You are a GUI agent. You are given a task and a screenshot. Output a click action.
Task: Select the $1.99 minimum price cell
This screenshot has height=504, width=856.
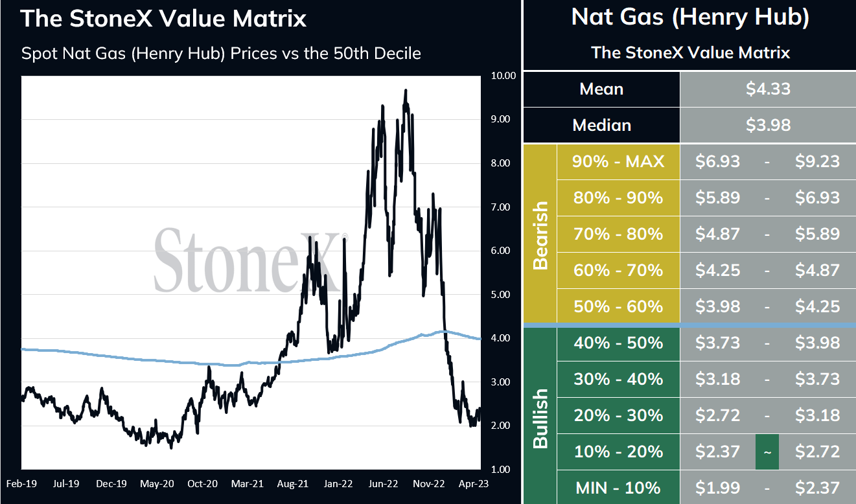[717, 488]
